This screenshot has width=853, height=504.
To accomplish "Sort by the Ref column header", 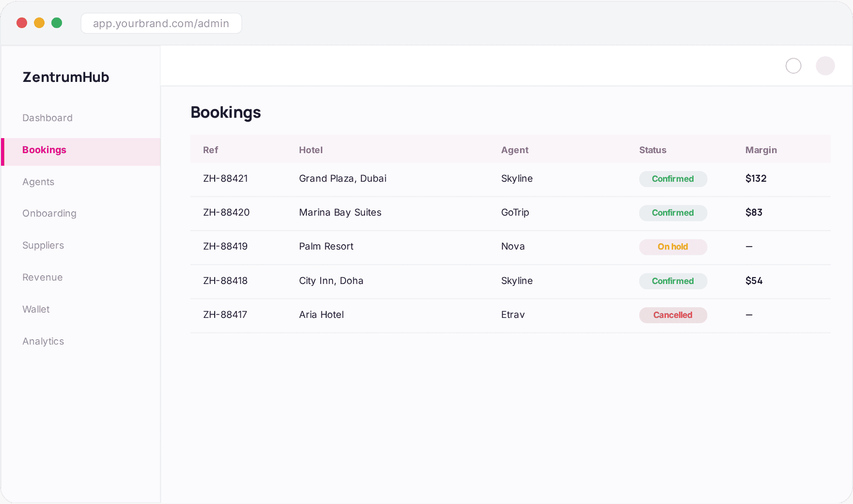I will point(210,150).
